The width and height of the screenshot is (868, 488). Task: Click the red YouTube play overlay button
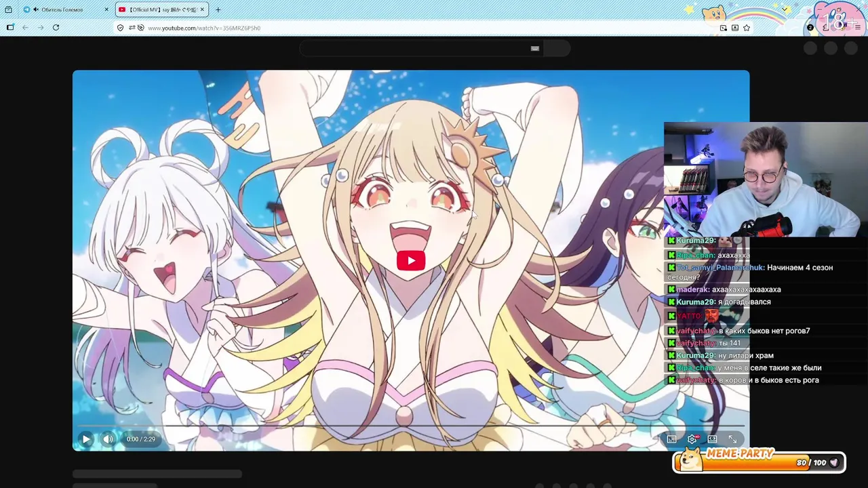point(411,261)
